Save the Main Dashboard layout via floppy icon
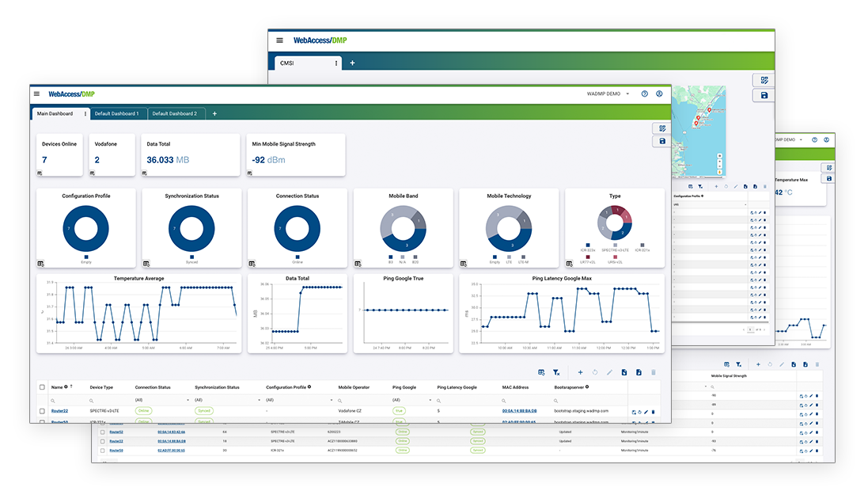 (662, 141)
